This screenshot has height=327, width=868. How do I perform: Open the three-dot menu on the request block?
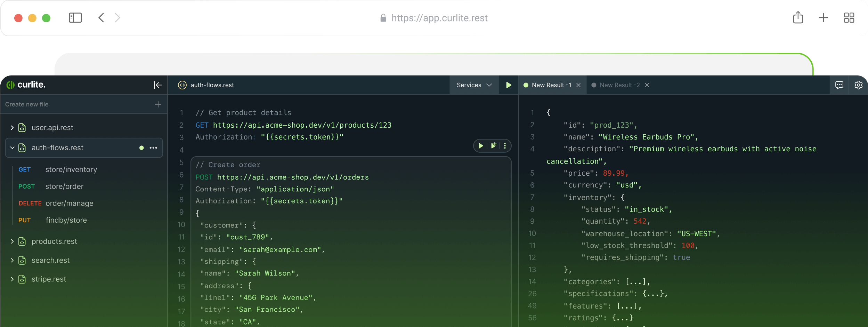[x=504, y=146]
